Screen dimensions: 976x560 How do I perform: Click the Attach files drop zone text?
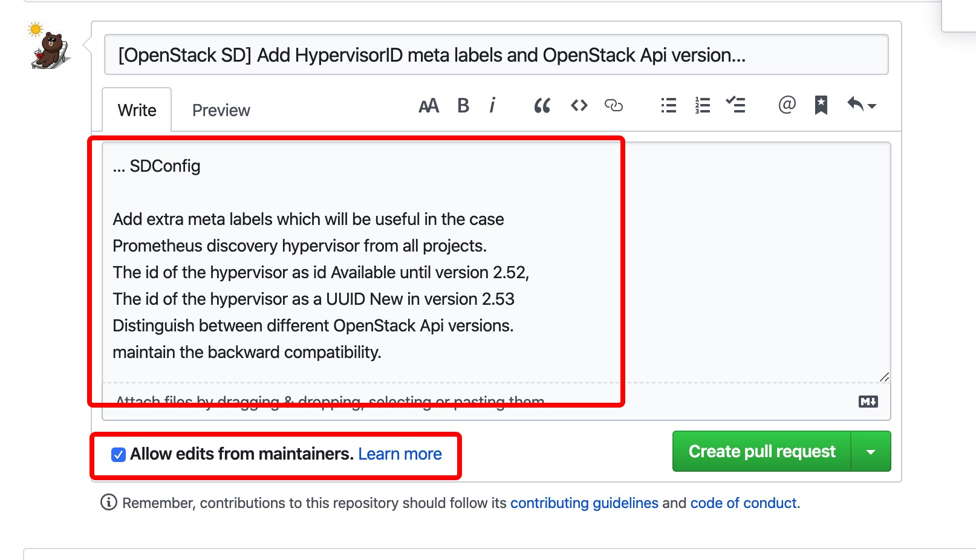point(330,402)
